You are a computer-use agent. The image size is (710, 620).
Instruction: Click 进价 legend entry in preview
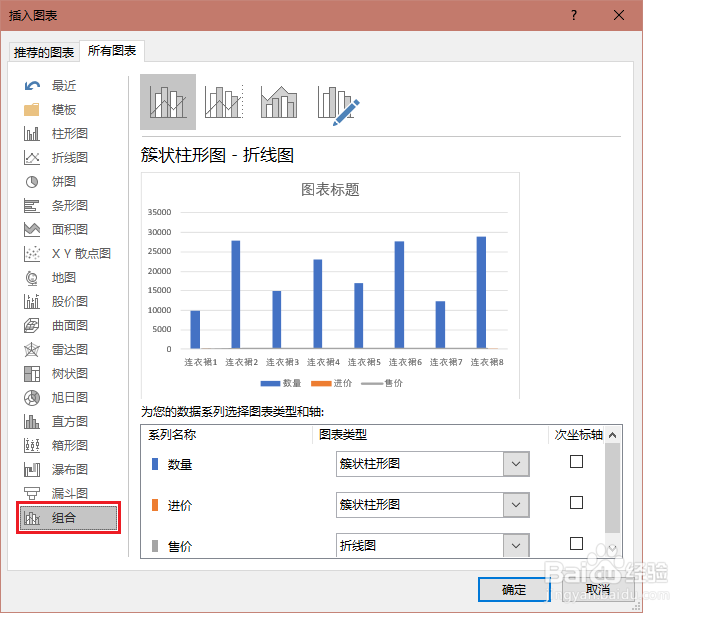[x=331, y=383]
